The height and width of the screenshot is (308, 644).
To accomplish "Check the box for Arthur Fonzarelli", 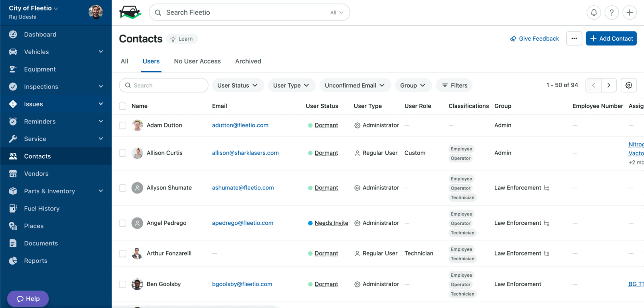I will (123, 254).
